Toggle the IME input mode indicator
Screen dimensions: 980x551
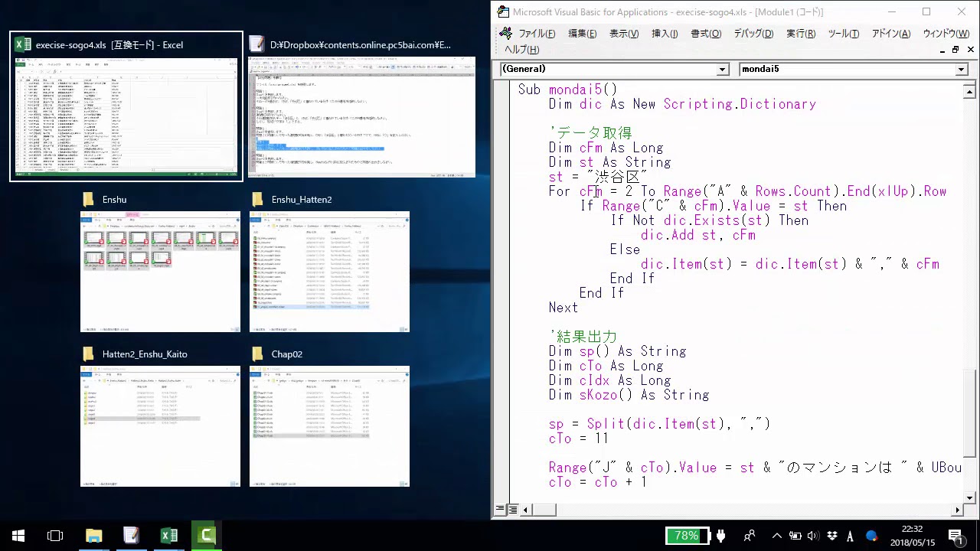[851, 536]
